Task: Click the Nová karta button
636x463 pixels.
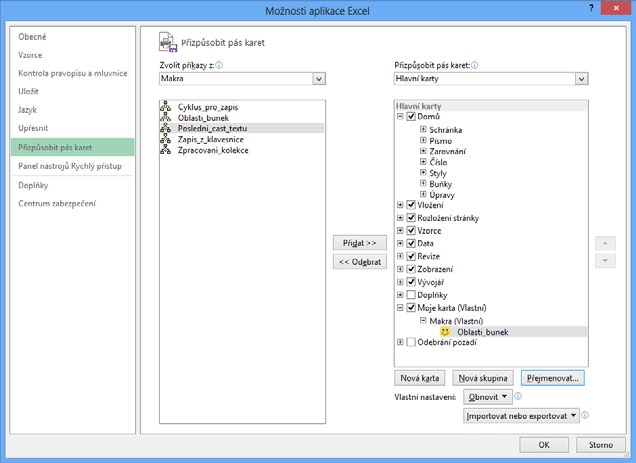Action: pyautogui.click(x=419, y=378)
